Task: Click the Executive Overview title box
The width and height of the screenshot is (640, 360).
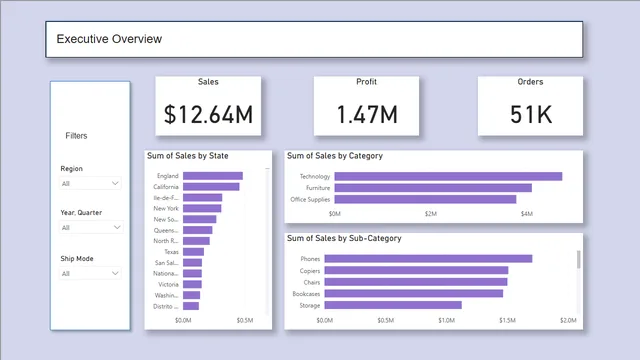Action: tap(314, 39)
